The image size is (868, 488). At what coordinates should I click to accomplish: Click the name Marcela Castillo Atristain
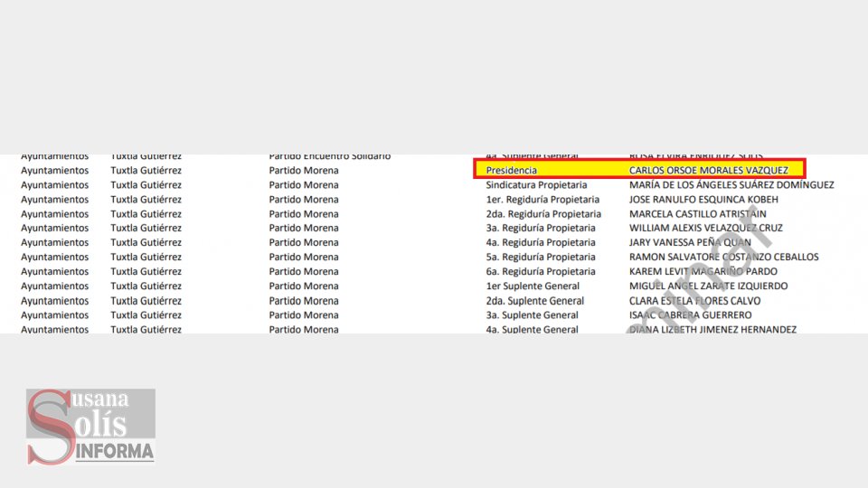tap(697, 214)
